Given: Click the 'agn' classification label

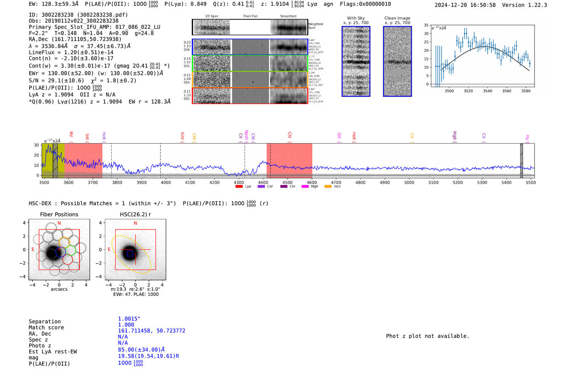Looking at the screenshot, I should [x=328, y=4].
